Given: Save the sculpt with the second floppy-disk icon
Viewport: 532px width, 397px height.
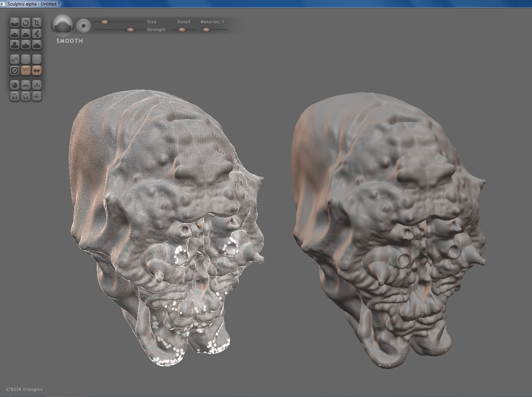Looking at the screenshot, I should (26, 96).
